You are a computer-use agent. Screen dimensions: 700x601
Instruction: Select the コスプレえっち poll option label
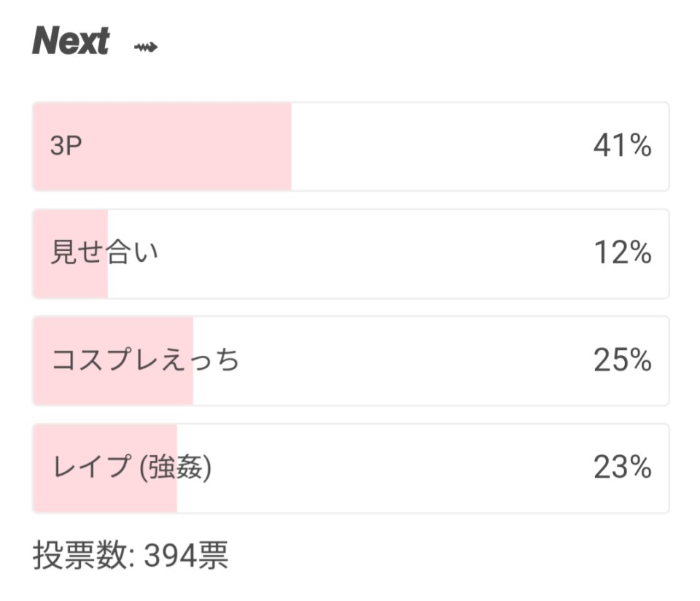[146, 360]
